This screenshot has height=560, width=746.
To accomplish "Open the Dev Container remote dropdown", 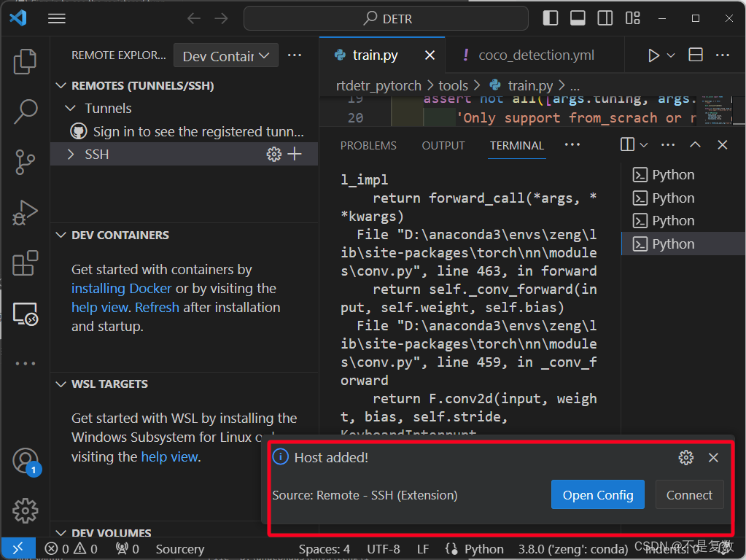I will click(226, 55).
